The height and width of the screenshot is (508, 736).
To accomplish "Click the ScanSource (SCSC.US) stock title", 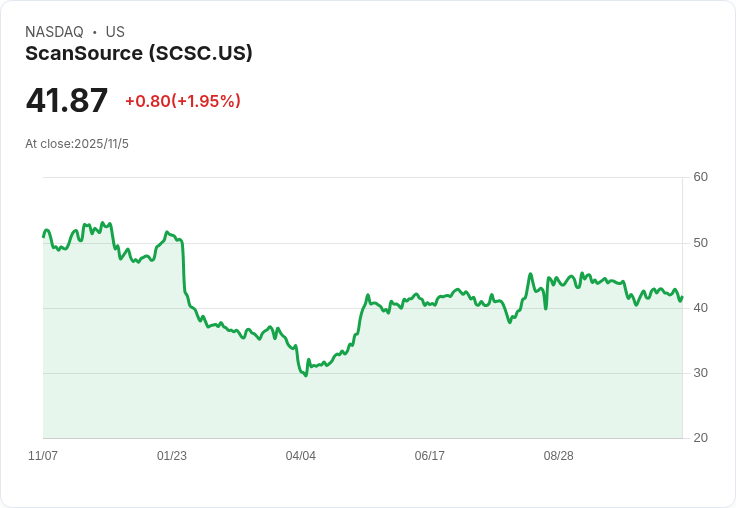I will coord(138,53).
